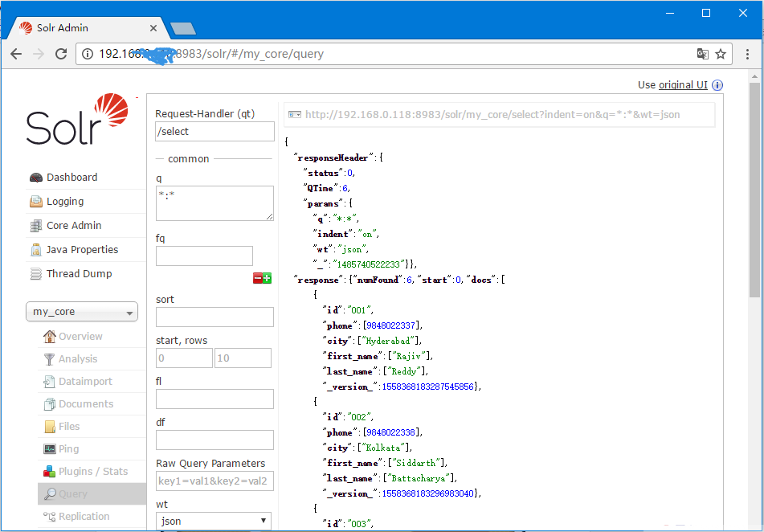Click the original UI link
764x532 pixels.
683,85
